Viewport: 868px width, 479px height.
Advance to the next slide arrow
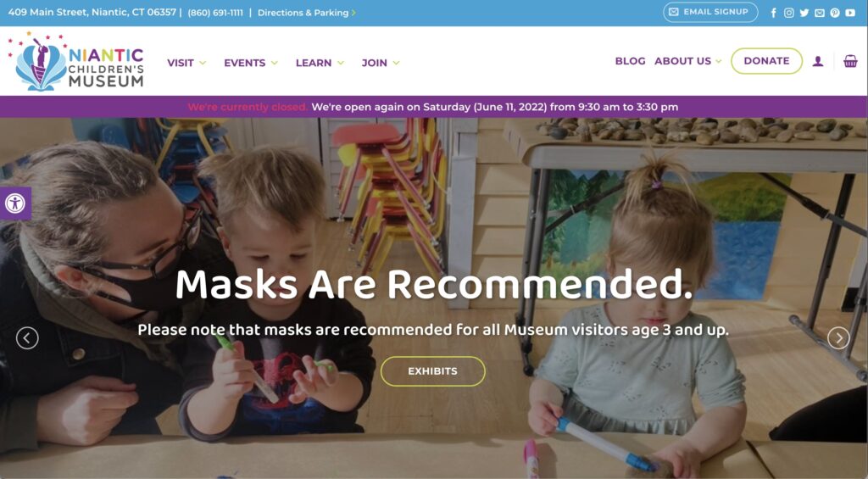pos(838,337)
